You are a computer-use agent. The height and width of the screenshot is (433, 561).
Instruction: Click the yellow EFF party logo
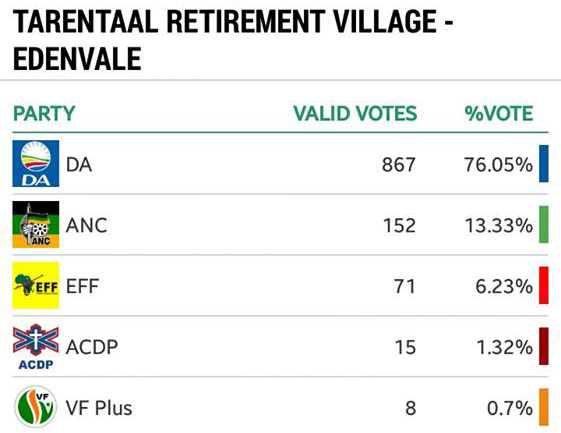click(x=36, y=285)
